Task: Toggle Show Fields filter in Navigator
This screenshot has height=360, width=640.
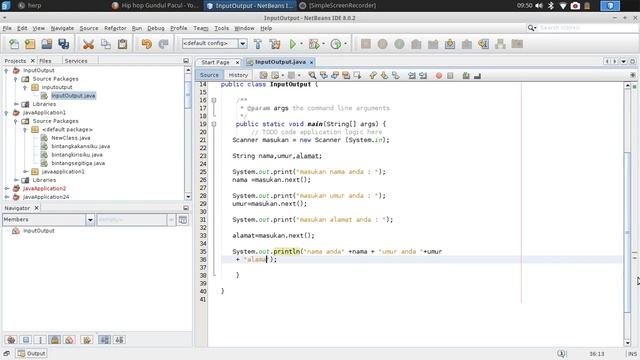Action: pyautogui.click(x=26, y=340)
